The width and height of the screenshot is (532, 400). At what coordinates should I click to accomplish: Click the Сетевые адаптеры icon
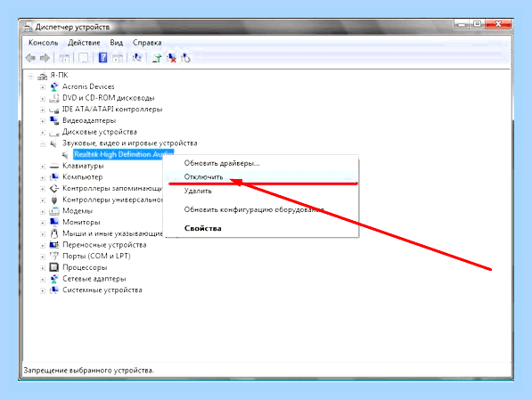tap(54, 279)
